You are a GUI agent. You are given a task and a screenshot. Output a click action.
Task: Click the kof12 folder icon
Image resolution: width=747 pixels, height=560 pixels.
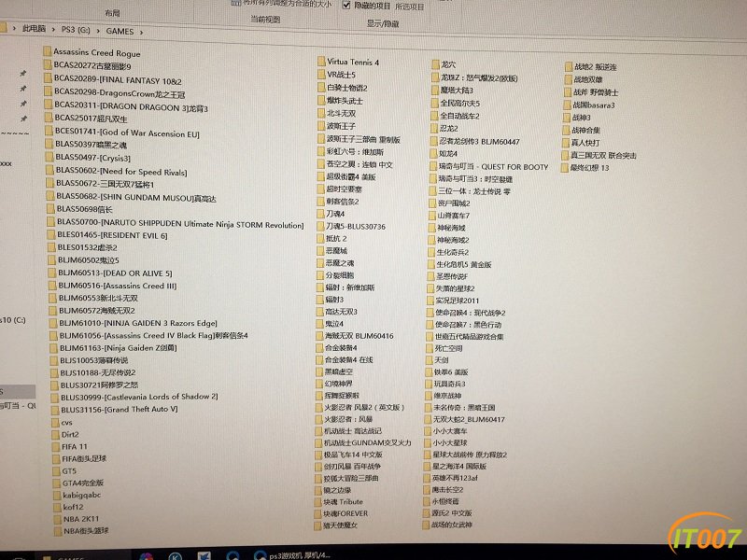tap(57, 507)
